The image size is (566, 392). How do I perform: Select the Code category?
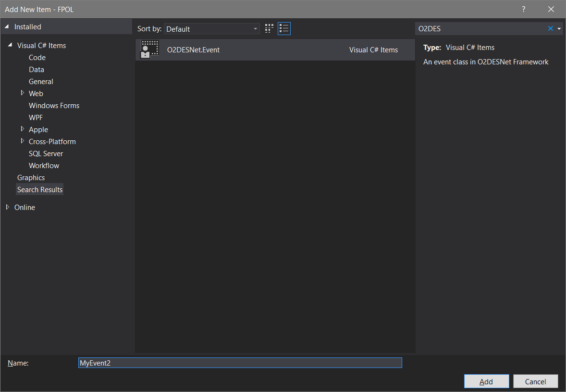click(37, 57)
